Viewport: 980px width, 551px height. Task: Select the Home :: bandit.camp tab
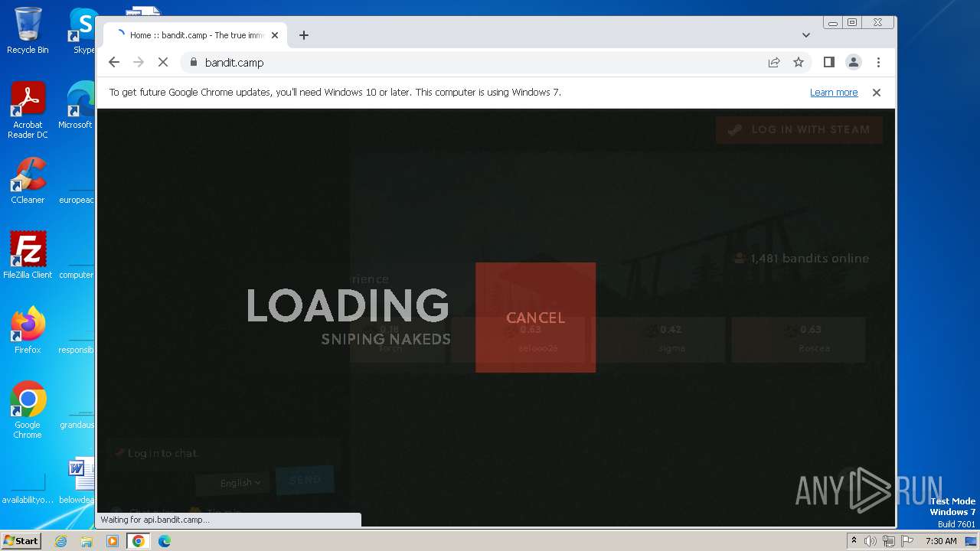195,35
